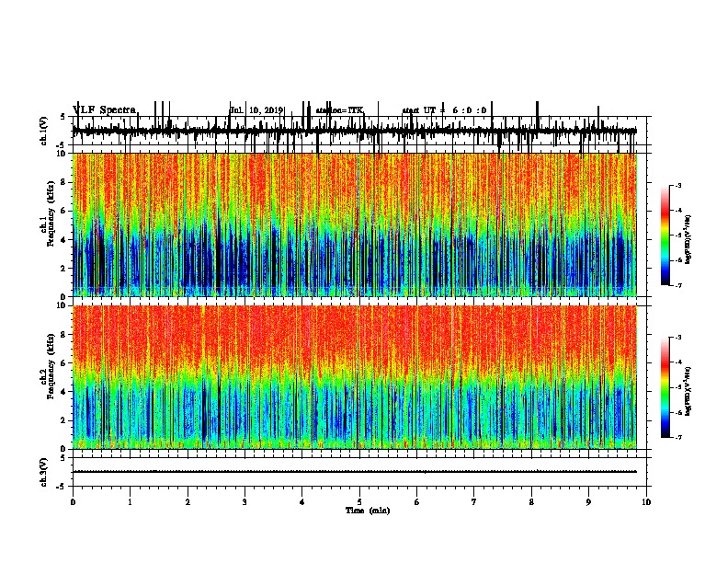This screenshot has height=563, width=728.
Task: Click the "ch.3(V)" axis label
Action: [43, 472]
